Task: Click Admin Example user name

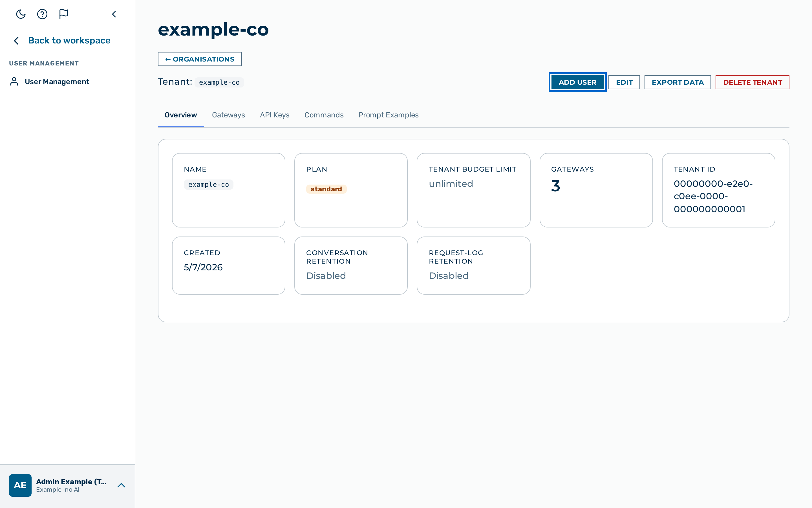Action: (x=71, y=481)
